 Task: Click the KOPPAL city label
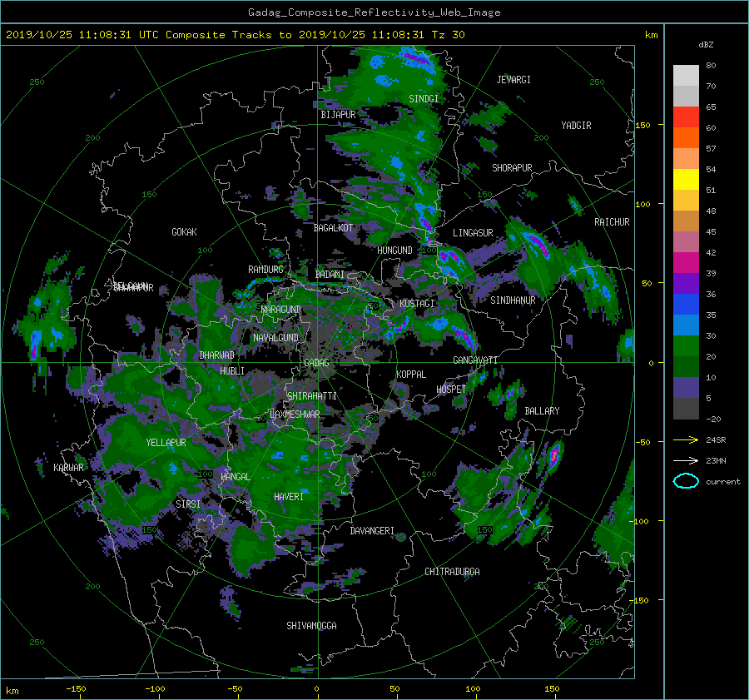pyautogui.click(x=411, y=375)
